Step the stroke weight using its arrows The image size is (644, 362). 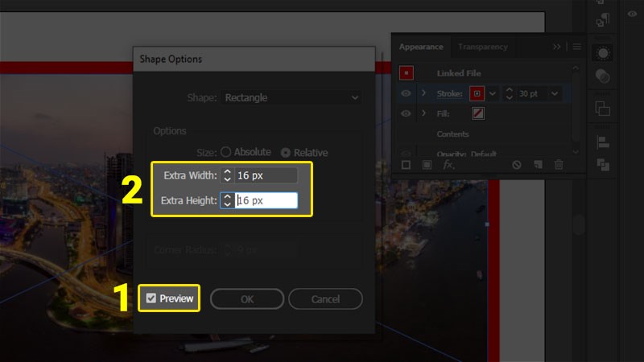(510, 93)
